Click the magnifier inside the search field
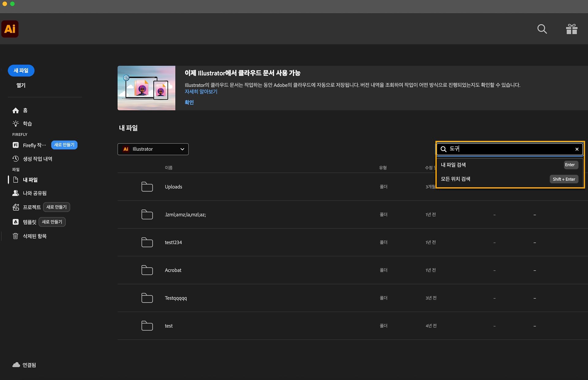588x380 pixels. [x=443, y=149]
